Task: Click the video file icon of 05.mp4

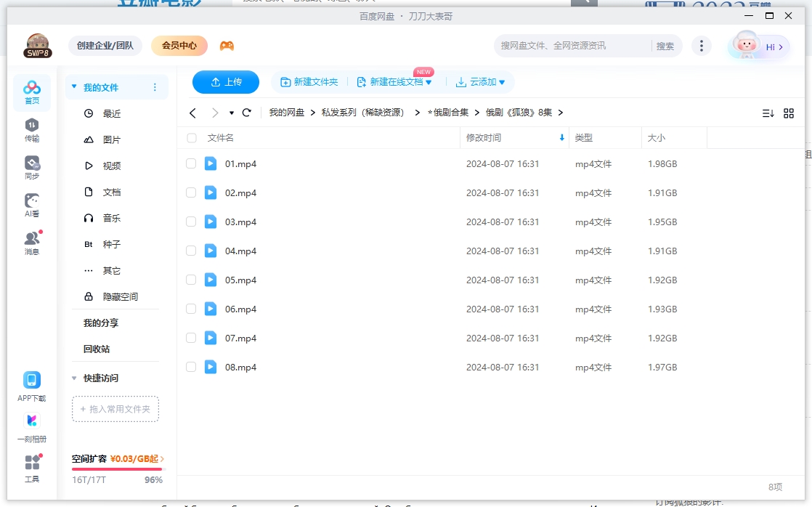Action: 211,280
